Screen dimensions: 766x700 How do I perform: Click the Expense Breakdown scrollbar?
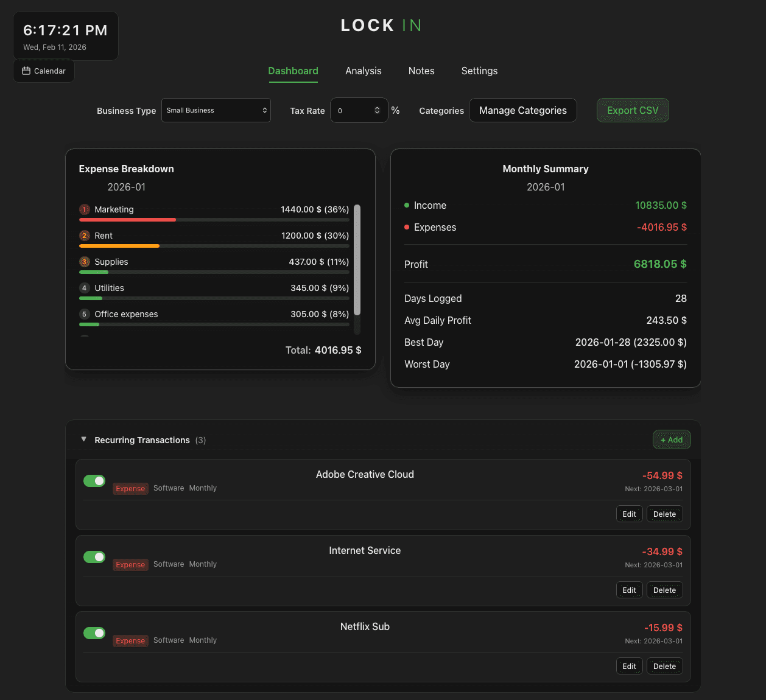357,261
